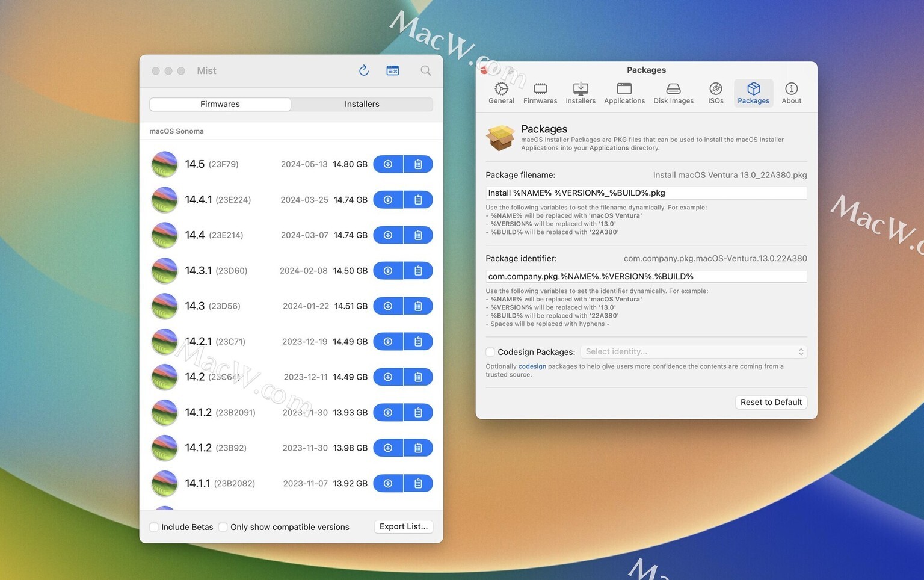Switch to the Firmwares segment in Mist
The width and height of the screenshot is (924, 580).
coord(220,104)
